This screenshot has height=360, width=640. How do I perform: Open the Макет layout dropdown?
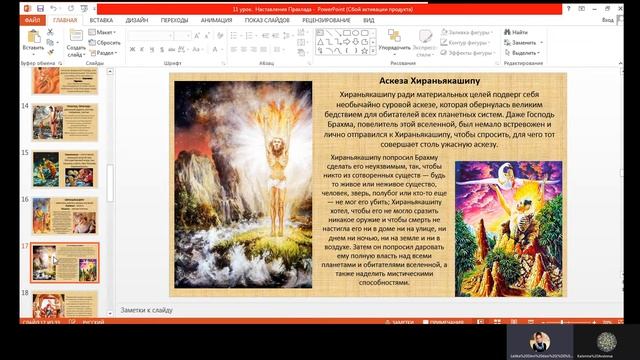102,32
